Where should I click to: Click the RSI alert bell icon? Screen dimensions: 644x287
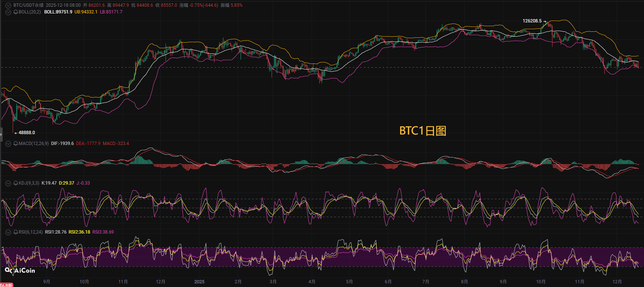pyautogui.click(x=16, y=232)
